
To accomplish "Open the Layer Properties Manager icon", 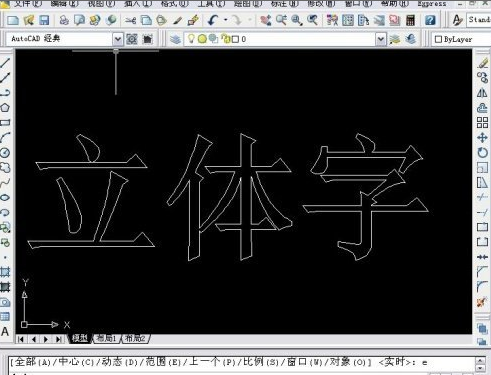I will click(175, 39).
